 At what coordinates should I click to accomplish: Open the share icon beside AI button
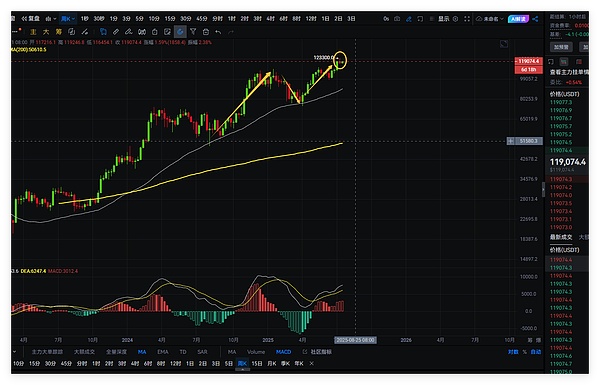click(x=535, y=19)
